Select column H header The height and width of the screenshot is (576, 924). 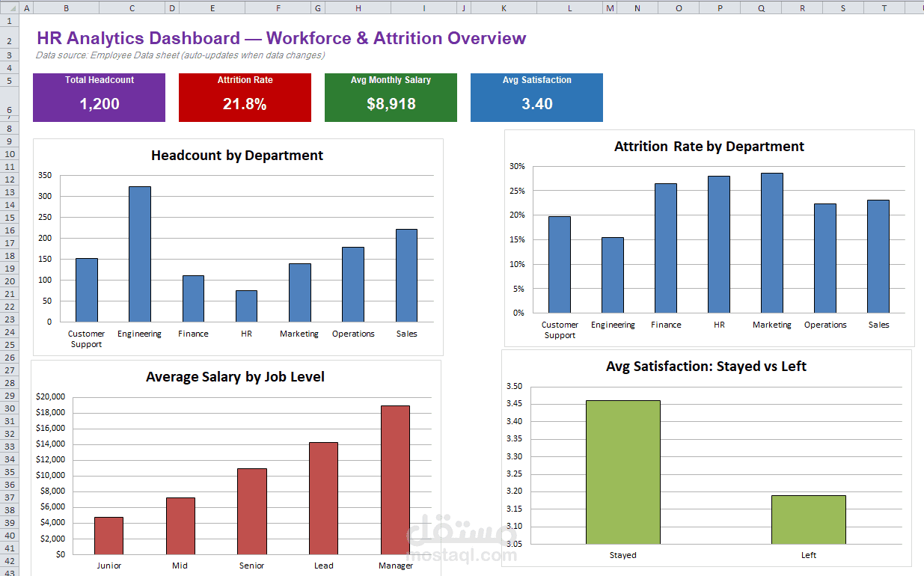click(358, 8)
